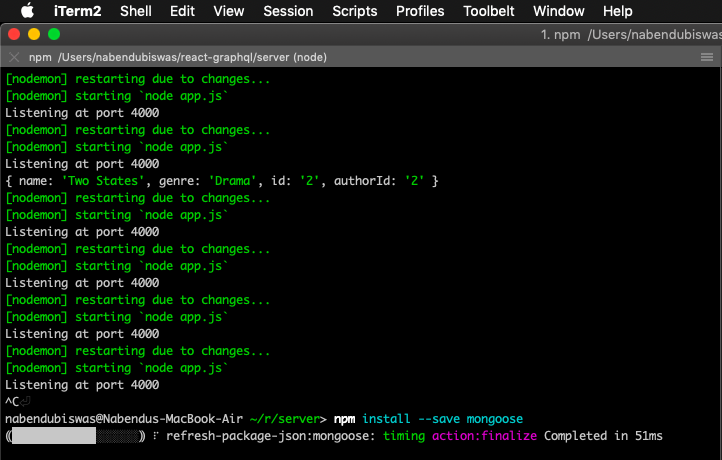Open the Toolbelt menu
Image resolution: width=722 pixels, height=460 pixels.
[x=489, y=11]
